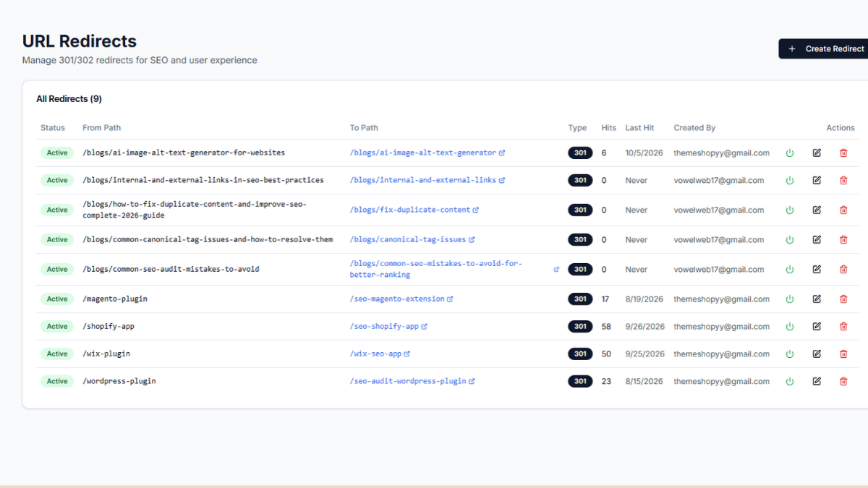The width and height of the screenshot is (868, 488).
Task: Delete the /wordpress-plugin redirect
Action: click(x=843, y=381)
